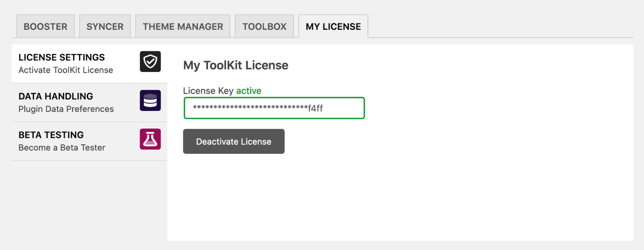Select the License Key text label
The width and height of the screenshot is (644, 250).
(x=208, y=90)
